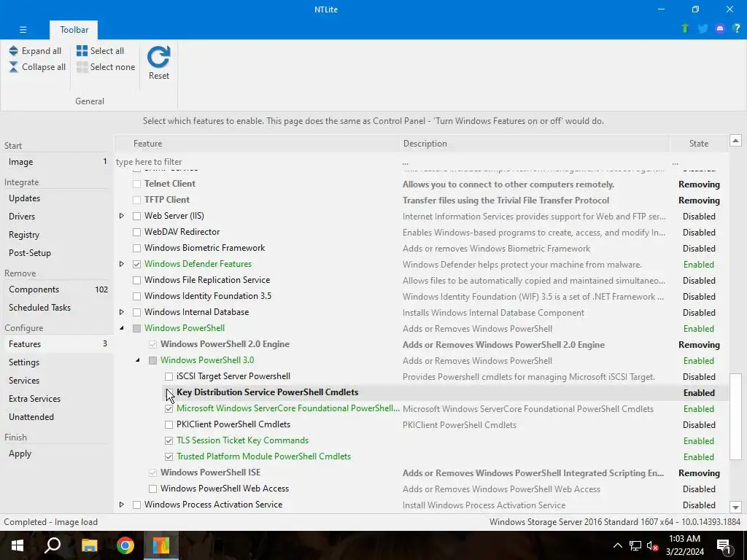Select the Windows Identity Foundation 3.5 row

422,296
